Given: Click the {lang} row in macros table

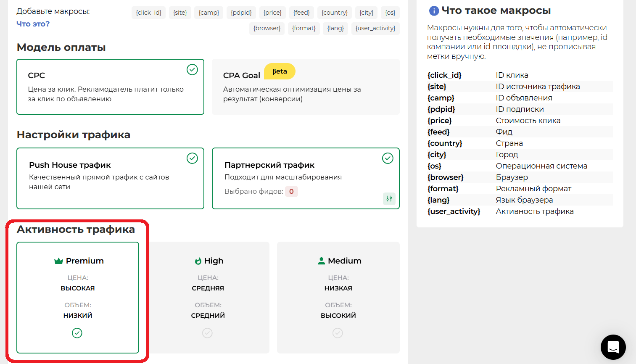Looking at the screenshot, I should coord(520,200).
